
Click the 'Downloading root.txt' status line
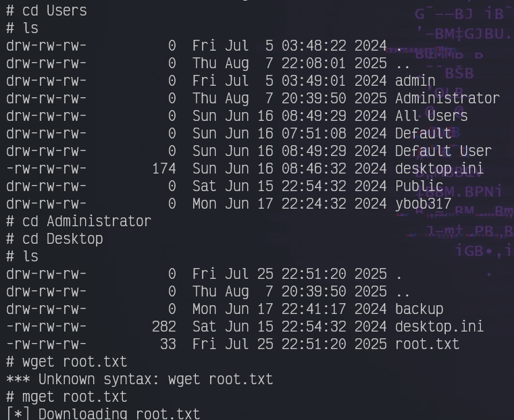point(103,414)
